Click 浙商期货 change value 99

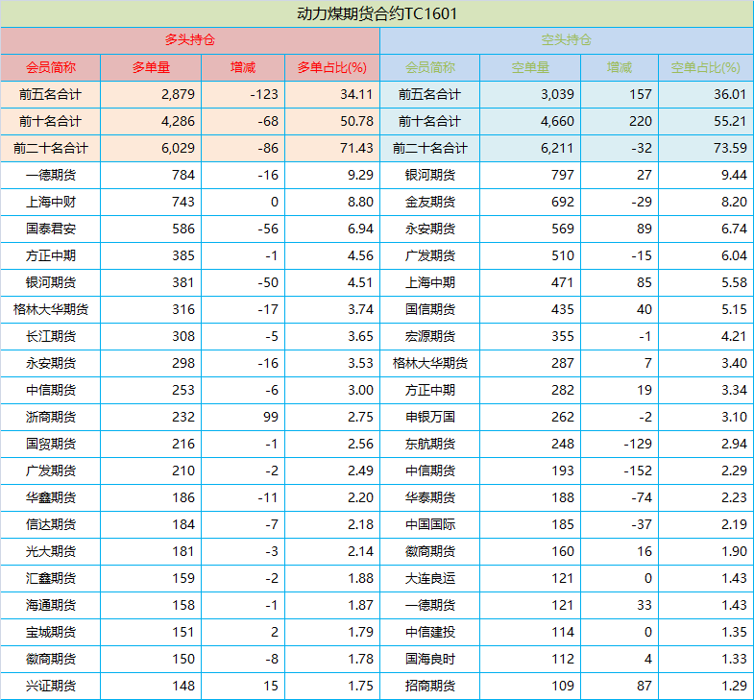(x=271, y=418)
